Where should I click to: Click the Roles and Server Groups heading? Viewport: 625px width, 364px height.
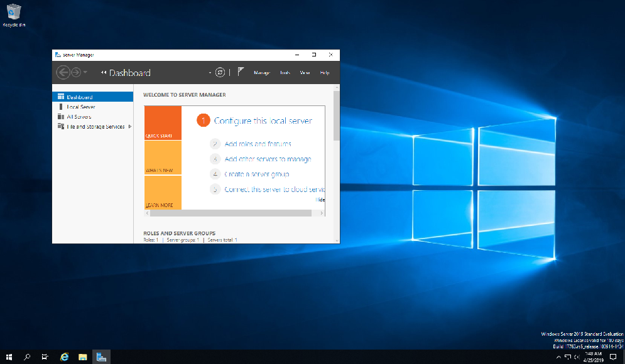180,233
